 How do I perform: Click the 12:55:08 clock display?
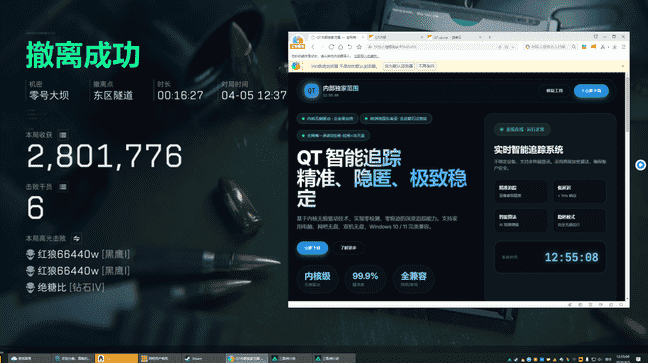[571, 258]
